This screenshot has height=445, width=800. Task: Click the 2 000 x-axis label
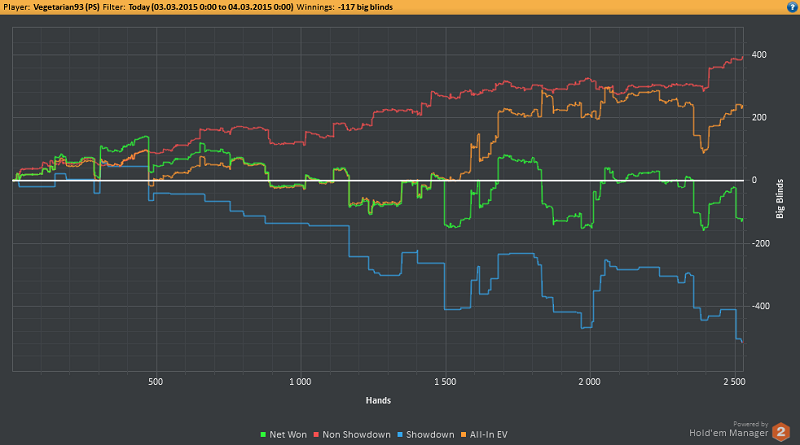pos(589,382)
